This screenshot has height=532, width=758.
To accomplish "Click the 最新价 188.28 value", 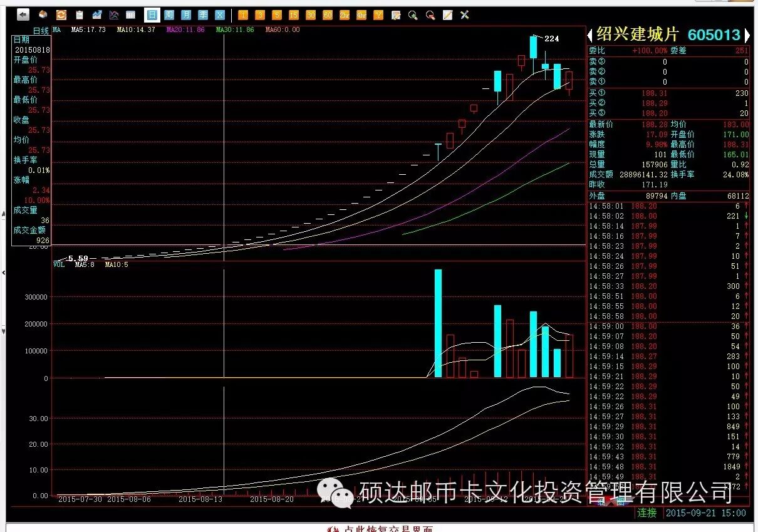I will coord(655,124).
